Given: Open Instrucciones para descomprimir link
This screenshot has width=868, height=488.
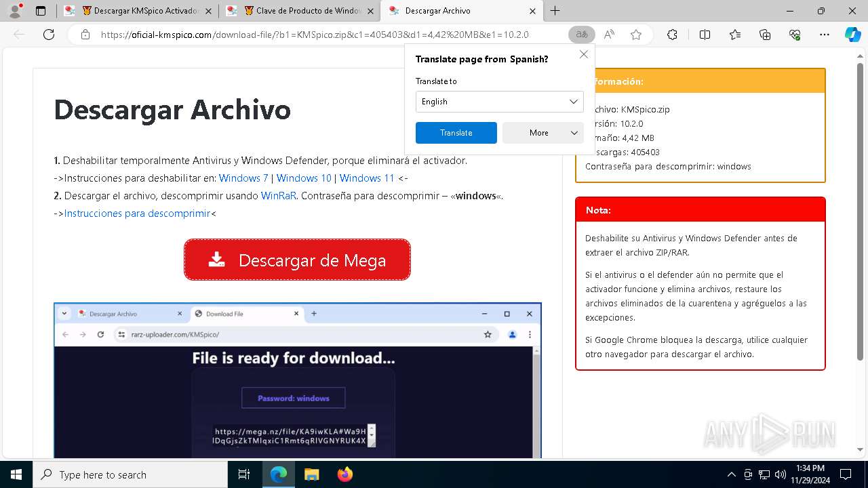Looking at the screenshot, I should tap(137, 213).
